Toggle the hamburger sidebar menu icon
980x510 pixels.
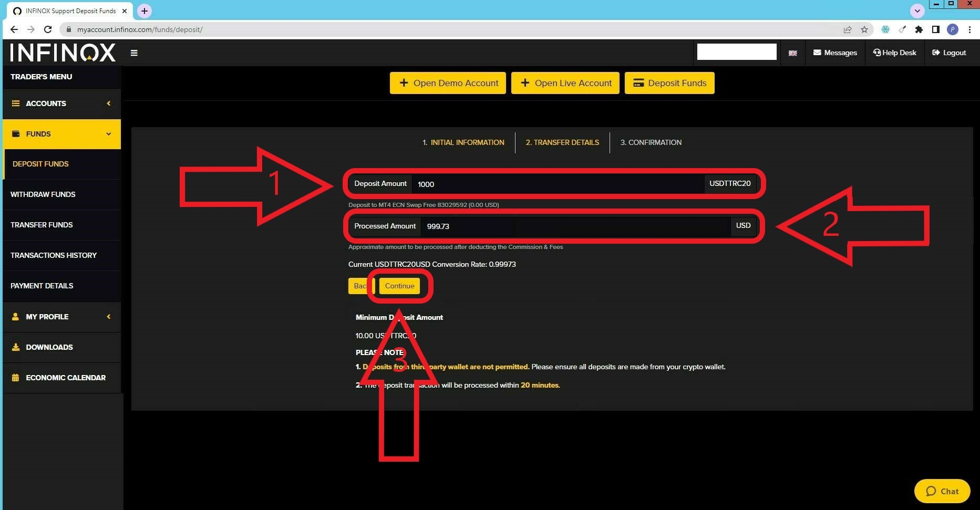point(134,53)
